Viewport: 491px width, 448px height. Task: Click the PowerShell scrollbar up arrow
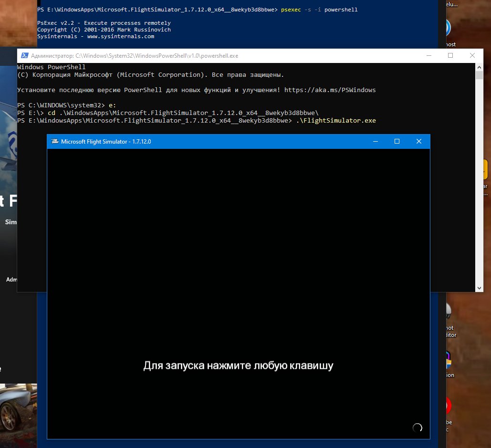click(x=479, y=67)
